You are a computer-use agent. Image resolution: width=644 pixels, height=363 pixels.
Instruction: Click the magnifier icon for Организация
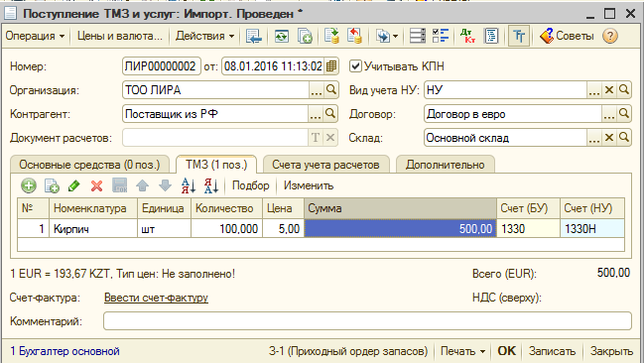coord(331,90)
